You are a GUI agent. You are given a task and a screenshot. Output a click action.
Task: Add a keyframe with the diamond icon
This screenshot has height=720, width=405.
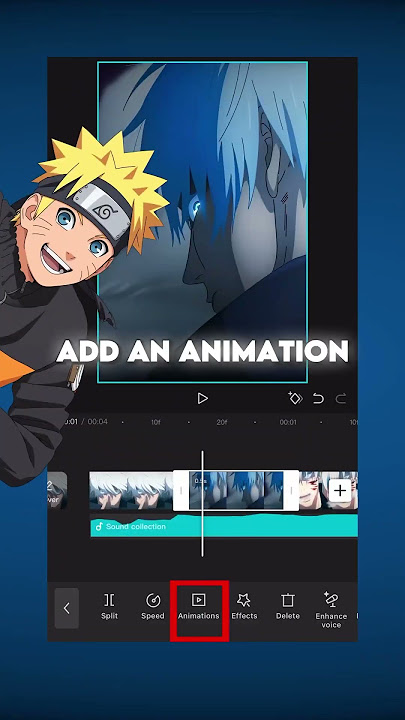coord(295,399)
